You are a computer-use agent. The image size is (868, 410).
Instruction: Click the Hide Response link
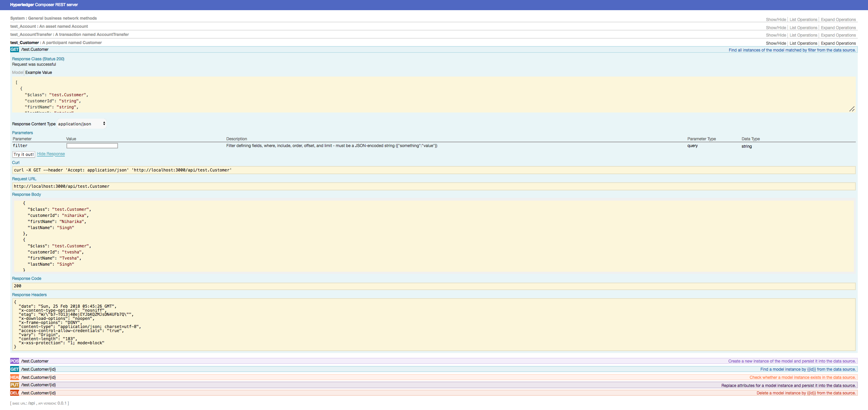51,154
